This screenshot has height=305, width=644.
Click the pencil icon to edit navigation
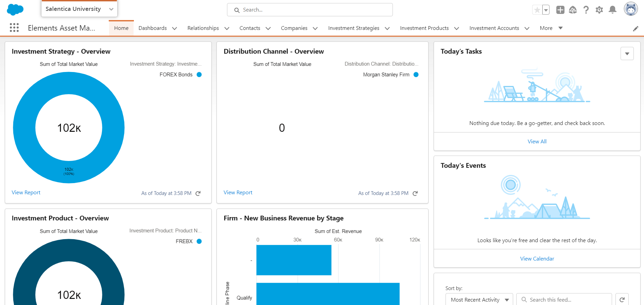coord(636,29)
